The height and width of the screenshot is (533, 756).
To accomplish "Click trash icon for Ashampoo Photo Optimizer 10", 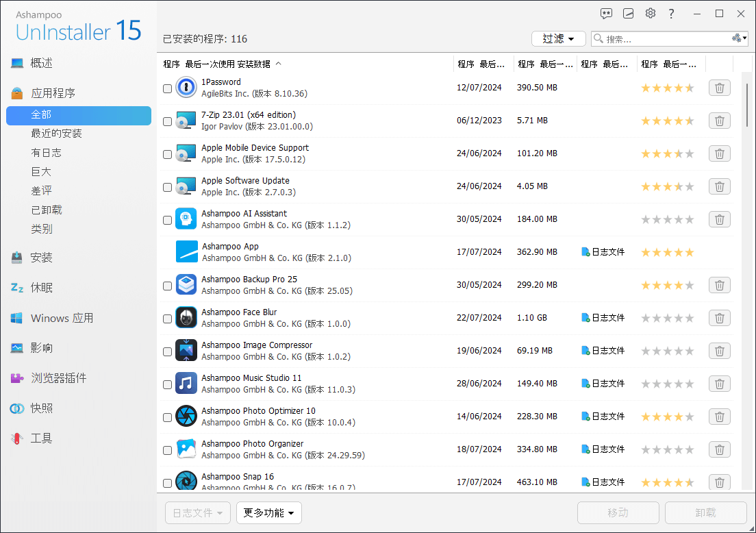I will tap(719, 417).
